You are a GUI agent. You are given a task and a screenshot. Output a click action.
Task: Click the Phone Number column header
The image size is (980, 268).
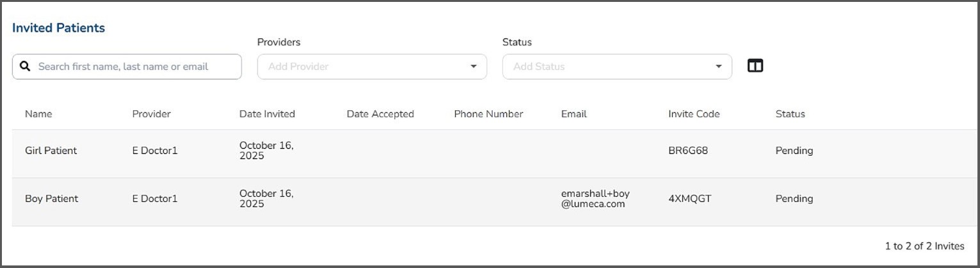[488, 114]
